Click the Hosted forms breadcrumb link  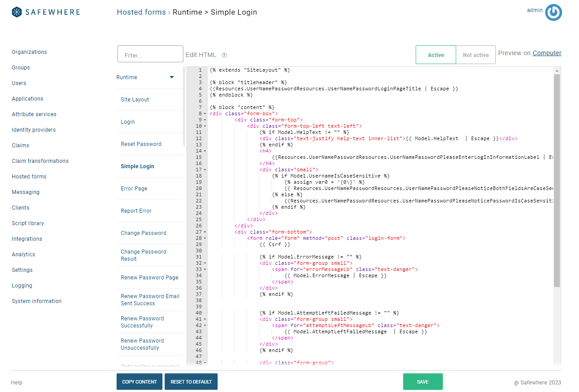pos(141,12)
